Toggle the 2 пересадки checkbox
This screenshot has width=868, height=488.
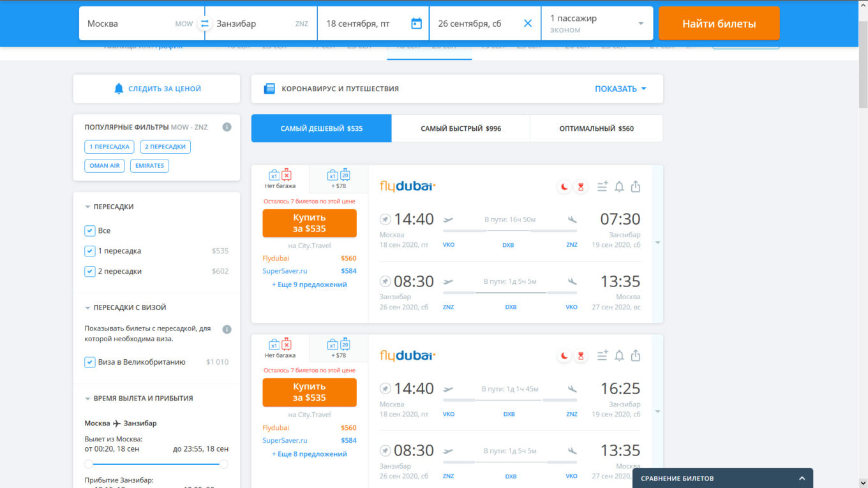(90, 271)
